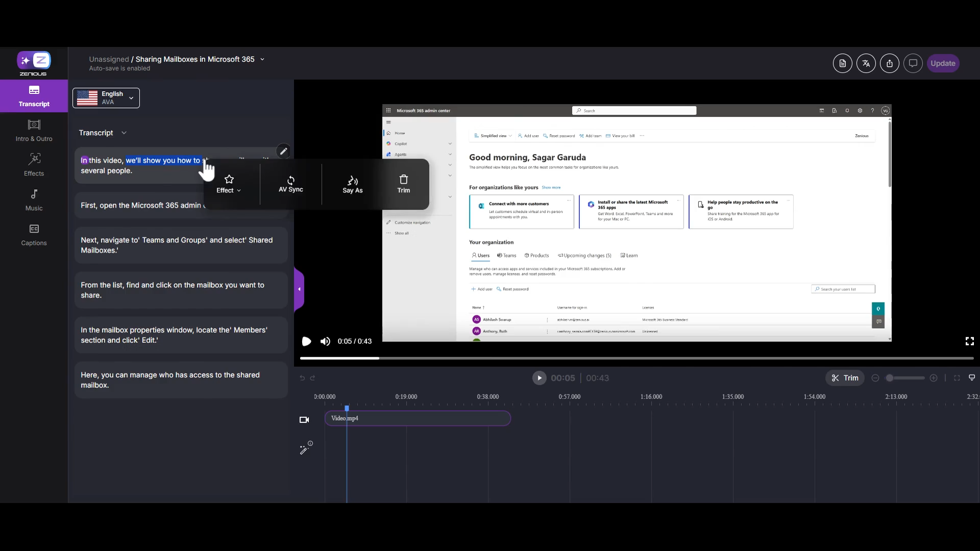Open the Captions sidebar panel

click(x=34, y=235)
